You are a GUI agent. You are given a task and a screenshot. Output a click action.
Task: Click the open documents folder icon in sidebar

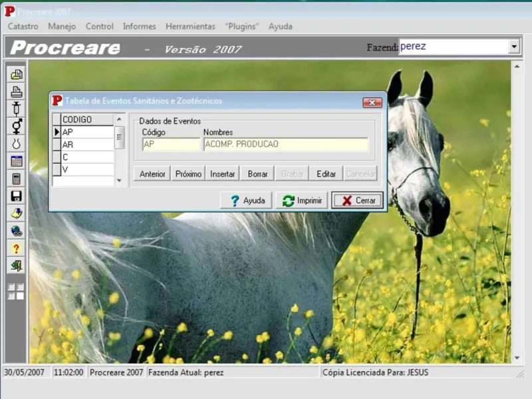coord(16,74)
